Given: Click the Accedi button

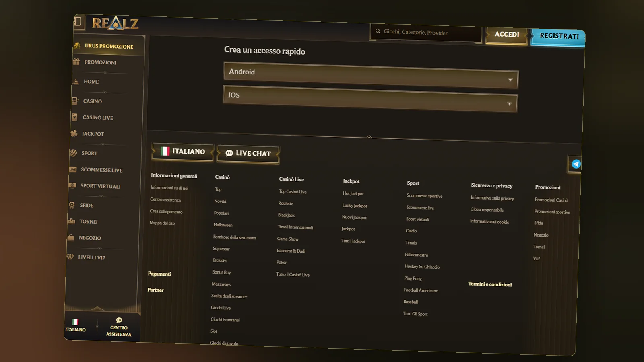Looking at the screenshot, I should coord(507,35).
